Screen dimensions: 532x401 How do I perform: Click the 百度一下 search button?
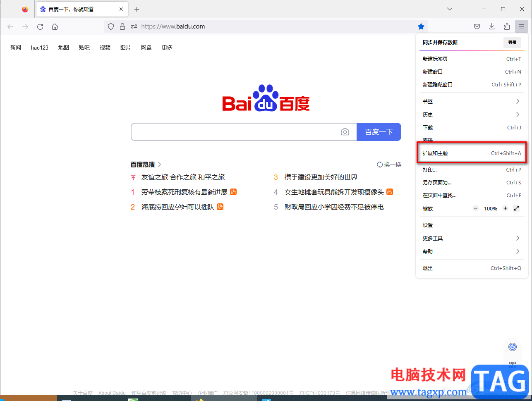pyautogui.click(x=379, y=132)
